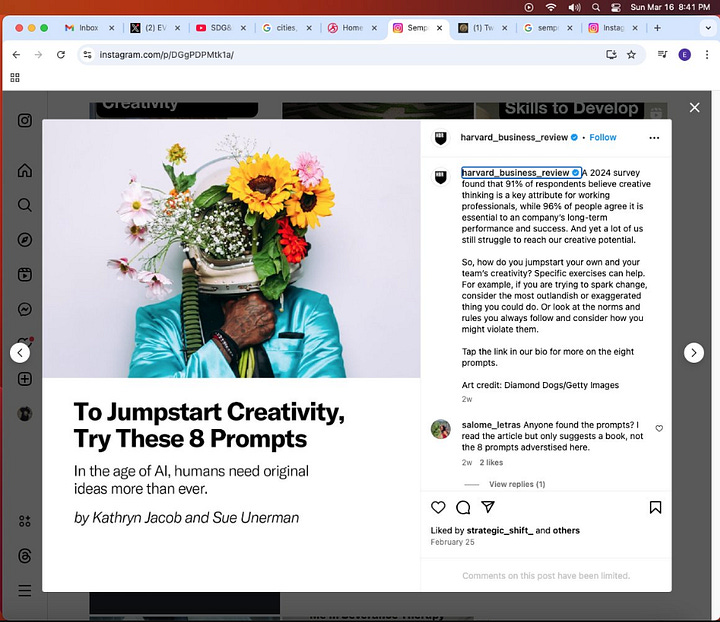Click the Chrome back button
This screenshot has height=622, width=720.
tap(17, 55)
